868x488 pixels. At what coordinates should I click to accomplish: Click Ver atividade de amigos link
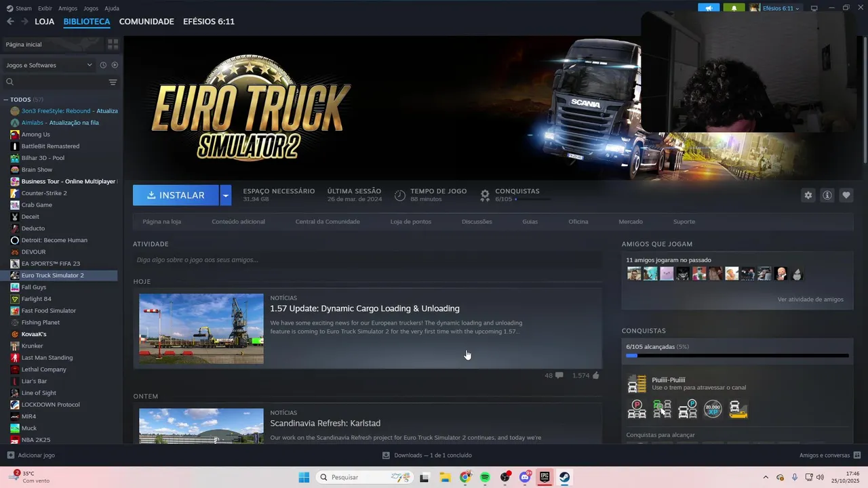point(810,299)
